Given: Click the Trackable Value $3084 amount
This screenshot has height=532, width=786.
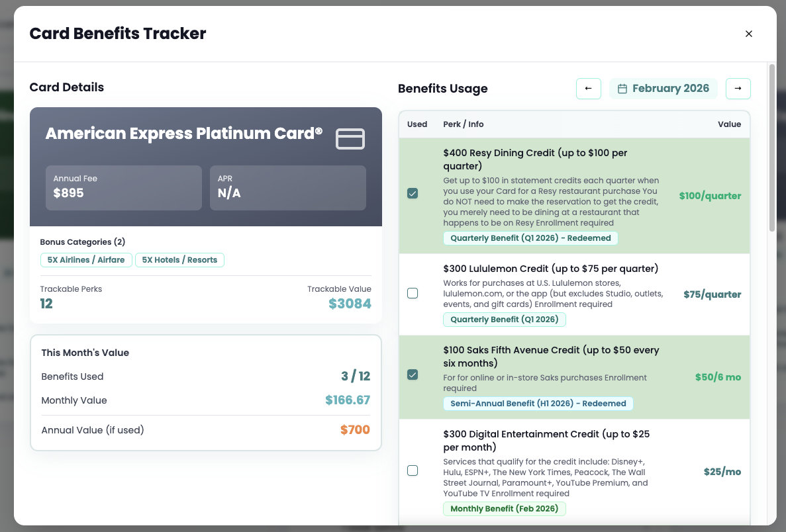Looking at the screenshot, I should [x=350, y=303].
